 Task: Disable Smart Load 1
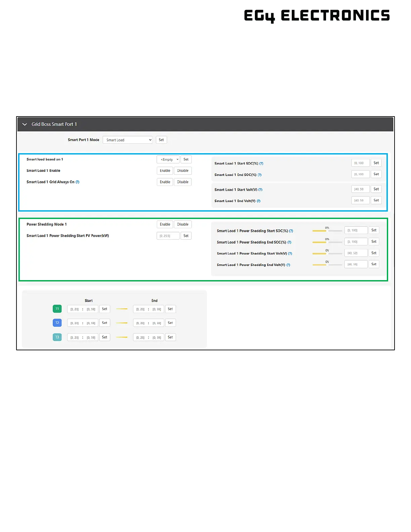pos(183,171)
